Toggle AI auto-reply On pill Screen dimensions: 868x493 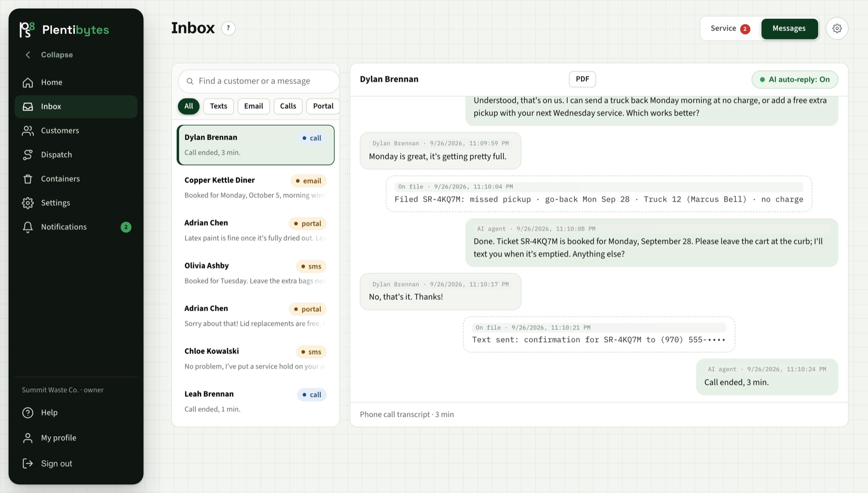(x=795, y=80)
